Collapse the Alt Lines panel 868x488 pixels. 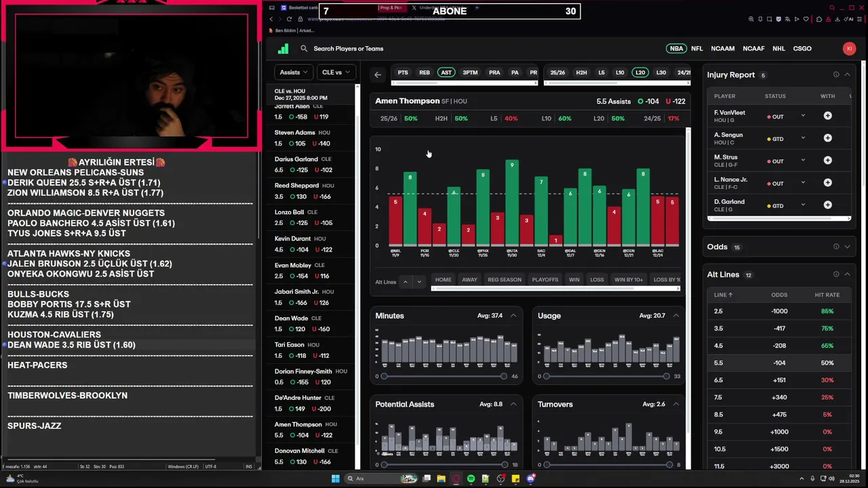coord(847,274)
